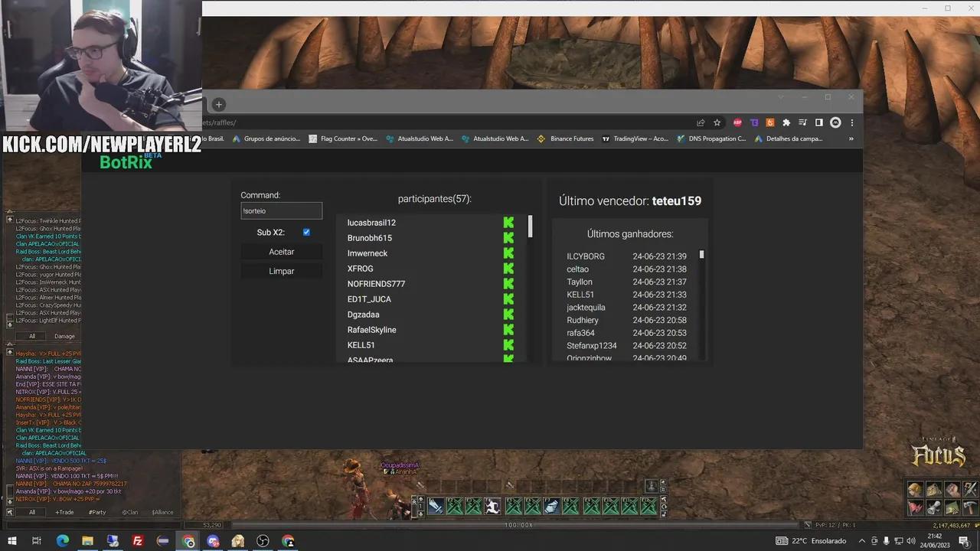Screen dimensions: 980x551
Task: Expand hidden bookmarks with the chevron
Action: 851,139
